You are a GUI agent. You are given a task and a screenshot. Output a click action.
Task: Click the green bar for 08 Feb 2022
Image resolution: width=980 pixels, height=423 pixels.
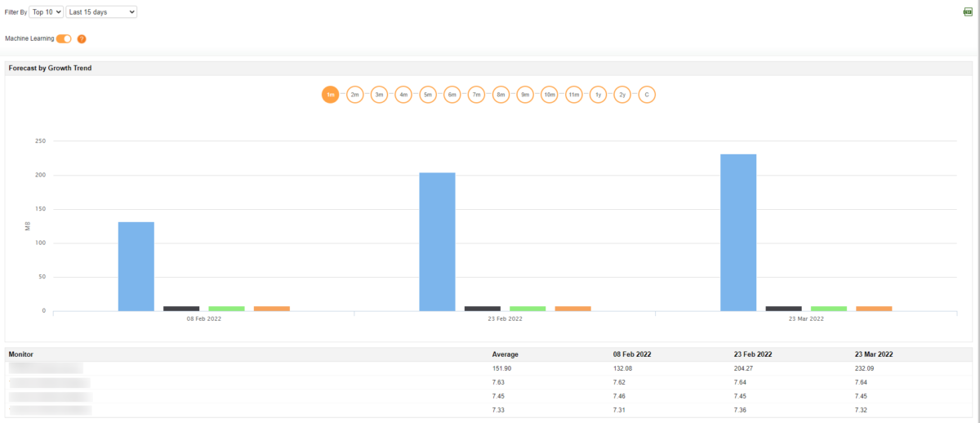click(x=226, y=309)
